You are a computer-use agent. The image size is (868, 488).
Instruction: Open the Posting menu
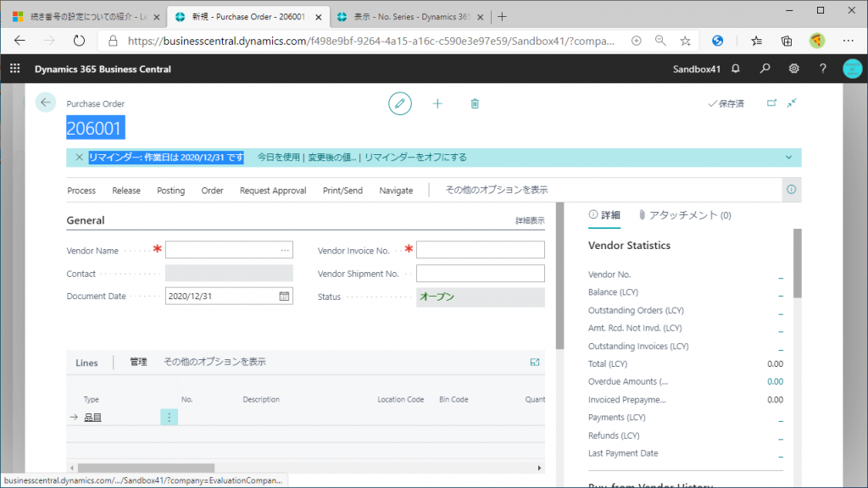coord(170,191)
